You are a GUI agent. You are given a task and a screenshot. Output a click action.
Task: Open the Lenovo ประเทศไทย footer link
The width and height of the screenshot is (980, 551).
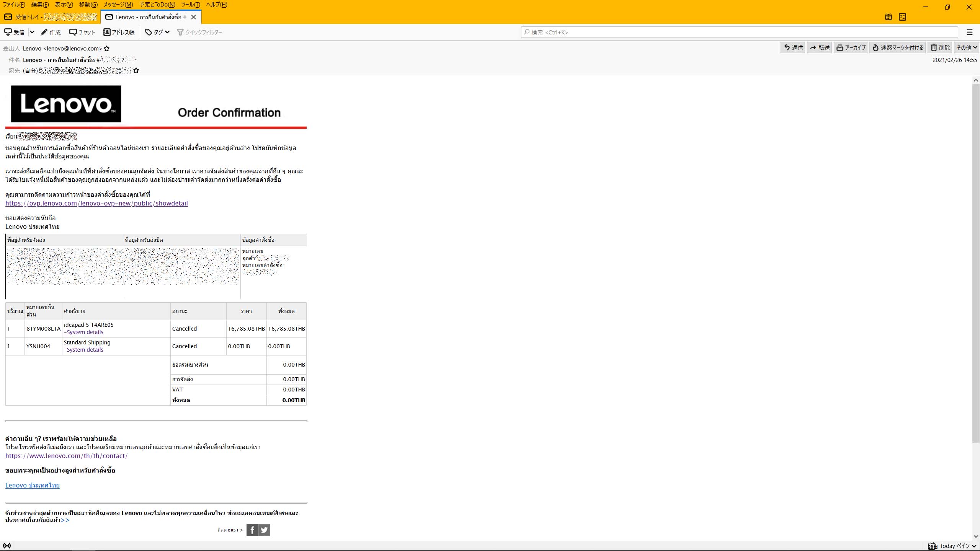tap(33, 485)
